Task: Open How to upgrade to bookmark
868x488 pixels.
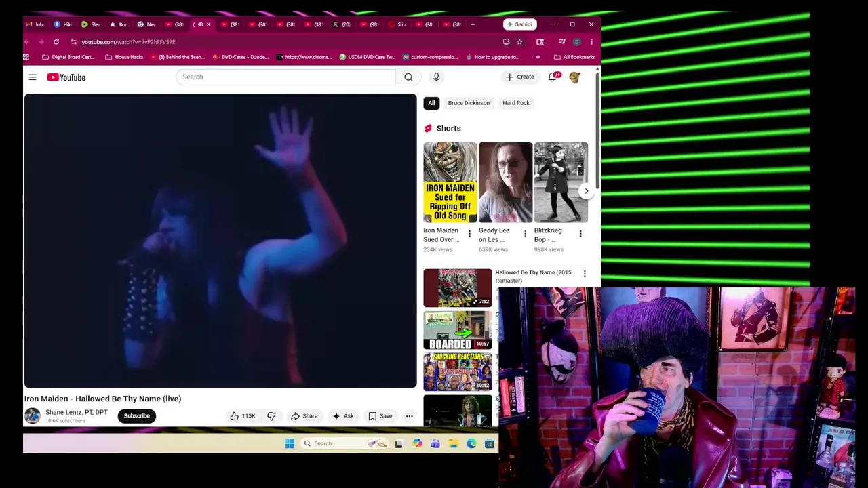Action: [492, 57]
